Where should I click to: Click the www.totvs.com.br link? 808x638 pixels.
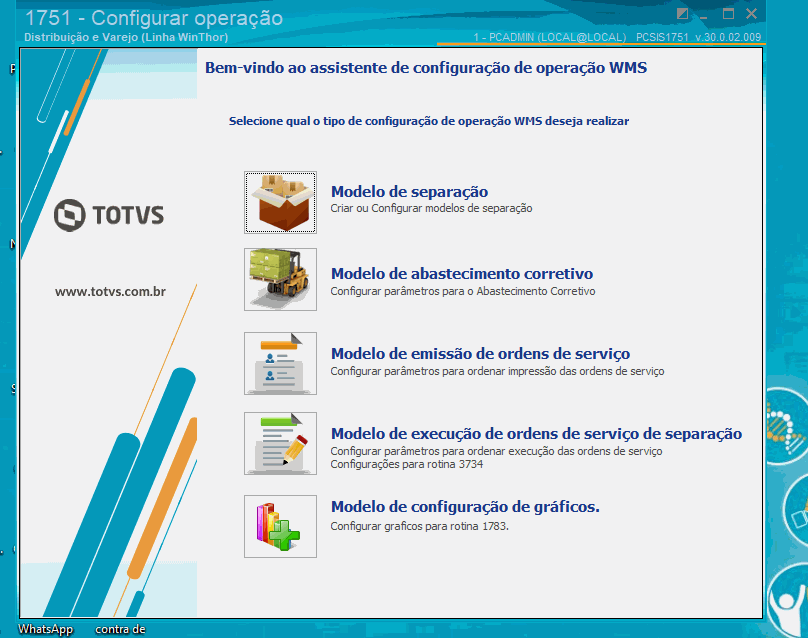pos(110,292)
